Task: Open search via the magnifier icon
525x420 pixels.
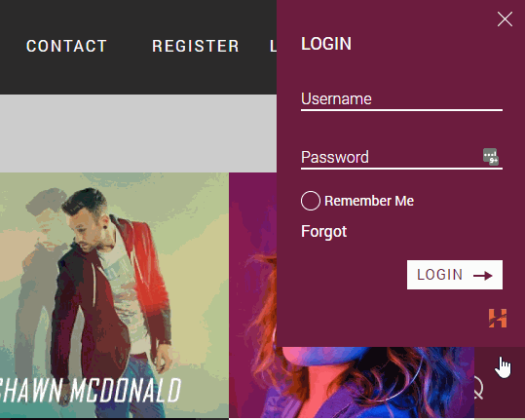Action: coord(479,387)
